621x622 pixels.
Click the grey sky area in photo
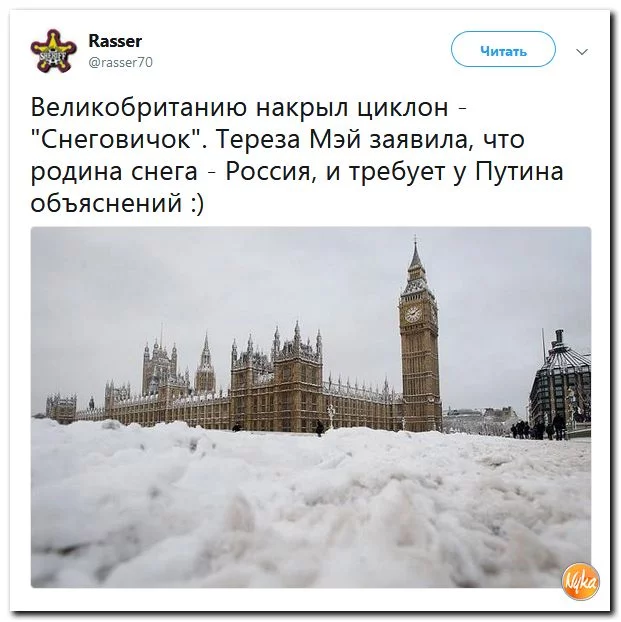(198, 278)
